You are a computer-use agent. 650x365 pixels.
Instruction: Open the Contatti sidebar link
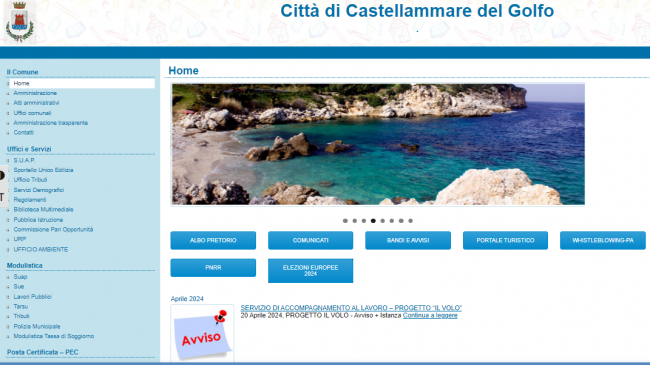click(23, 133)
